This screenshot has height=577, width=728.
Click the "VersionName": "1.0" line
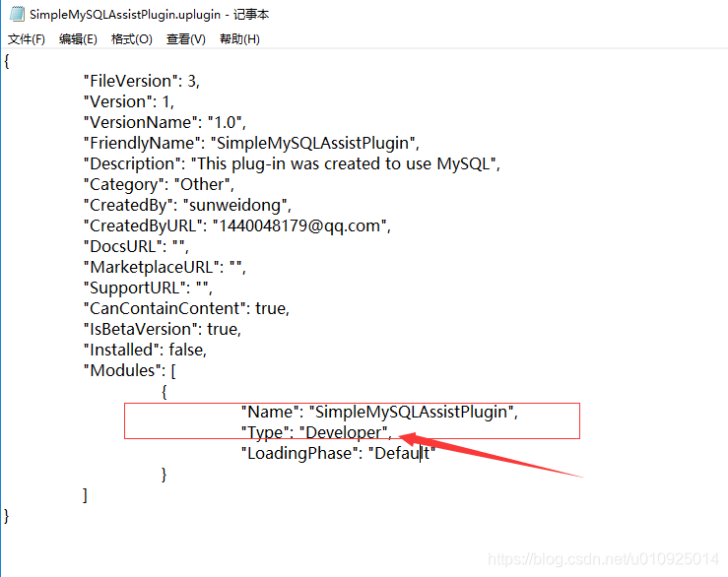165,122
